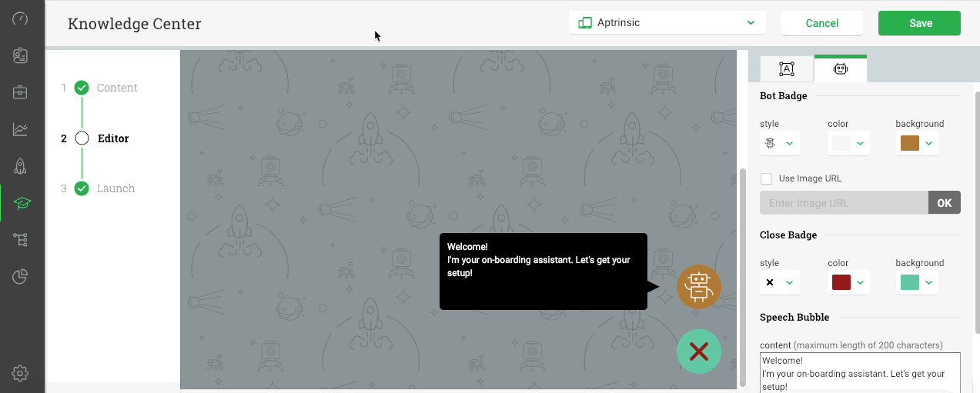Go to step 1 Content

tap(117, 88)
